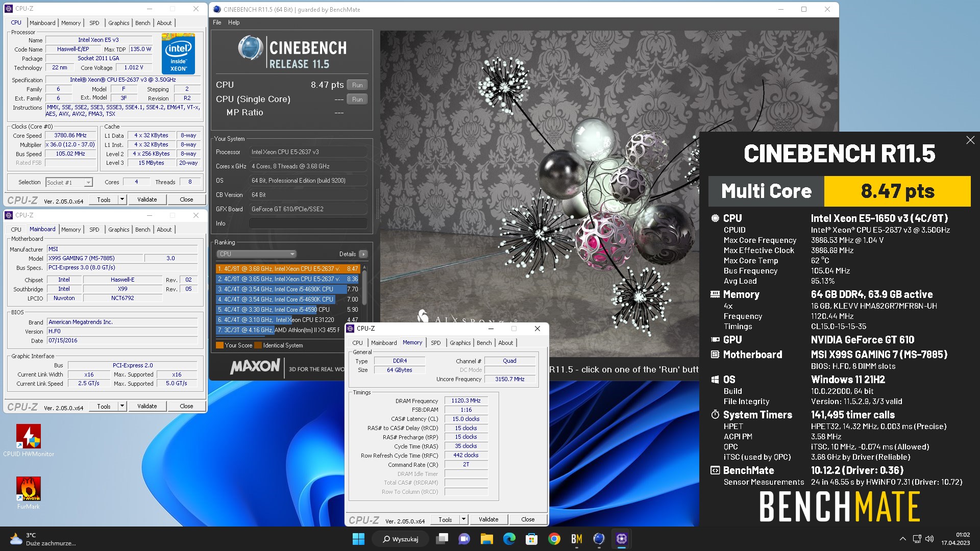Click Cinebench title bar app icon
980x551 pixels.
(x=217, y=9)
